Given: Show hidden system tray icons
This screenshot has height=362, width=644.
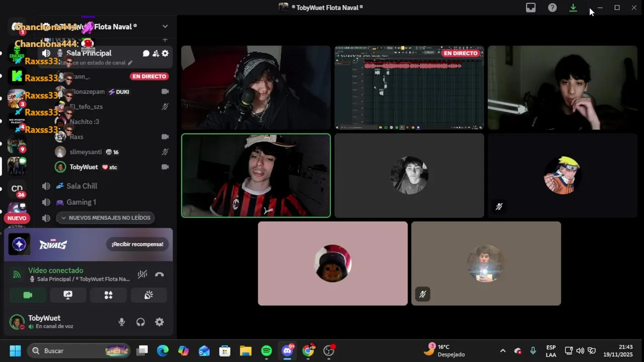Looking at the screenshot, I should [503, 351].
